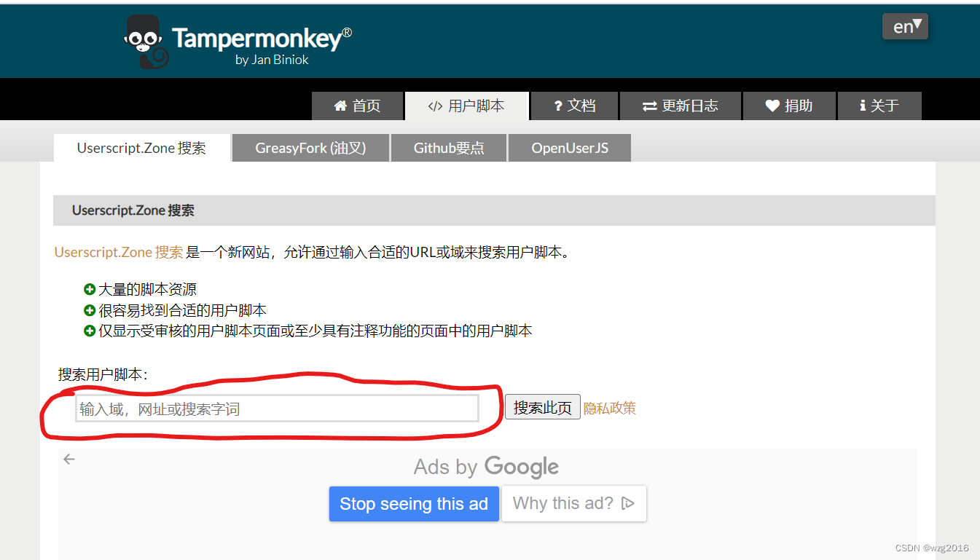Click the Tampermonkey monkey logo icon

click(x=146, y=42)
